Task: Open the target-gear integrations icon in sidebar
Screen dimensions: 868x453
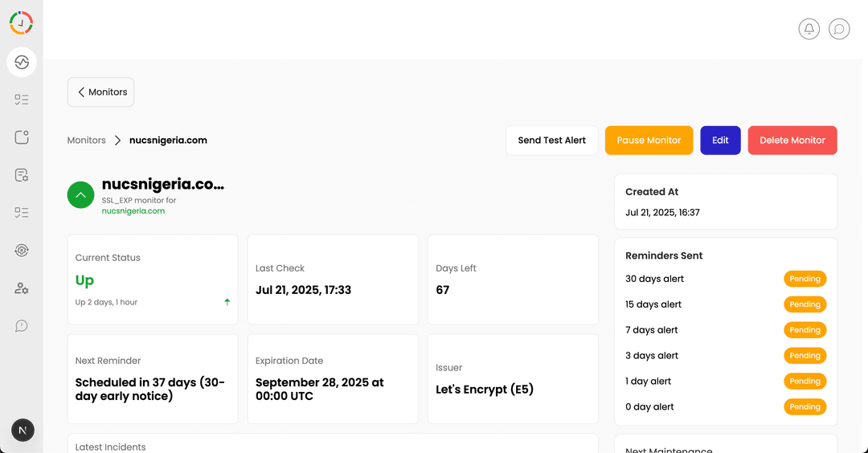Action: point(22,251)
